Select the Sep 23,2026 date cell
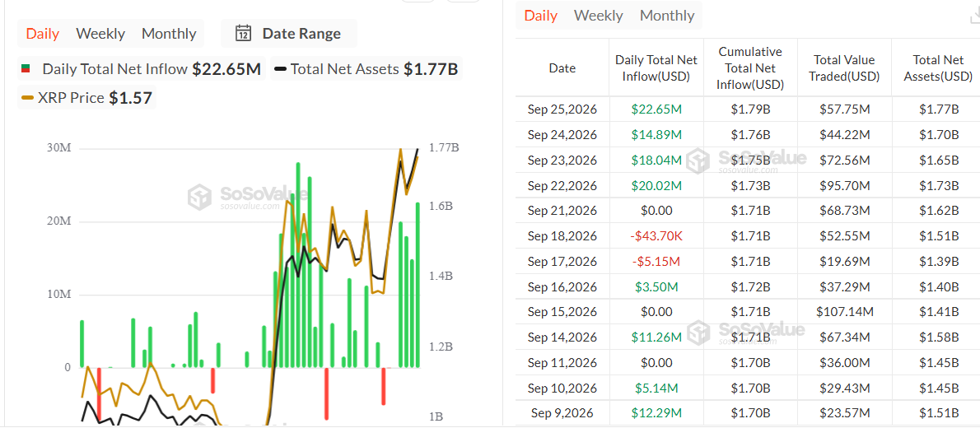This screenshot has height=428, width=980. pyautogui.click(x=562, y=160)
